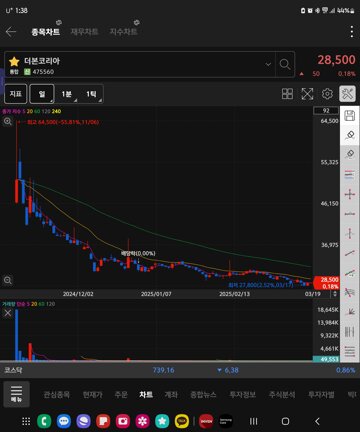Toggle favorite star for 더본코리아
Image resolution: width=360 pixels, height=432 pixels.
pyautogui.click(x=14, y=61)
